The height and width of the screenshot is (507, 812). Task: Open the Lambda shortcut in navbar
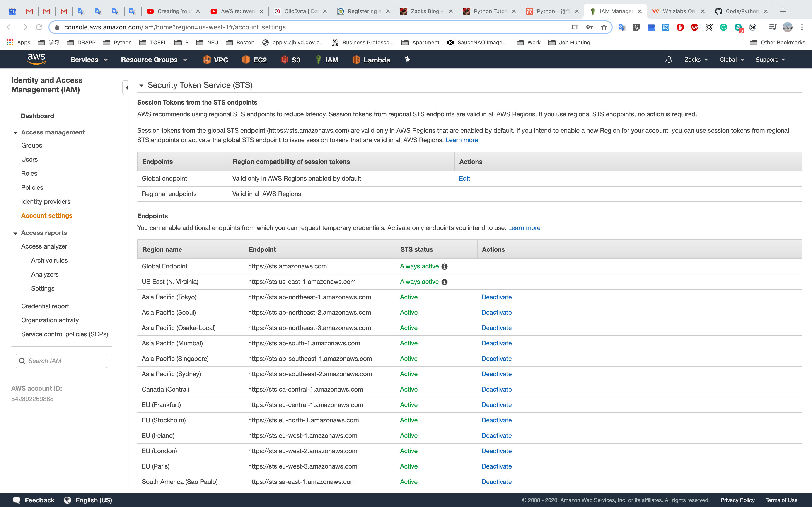click(x=371, y=60)
